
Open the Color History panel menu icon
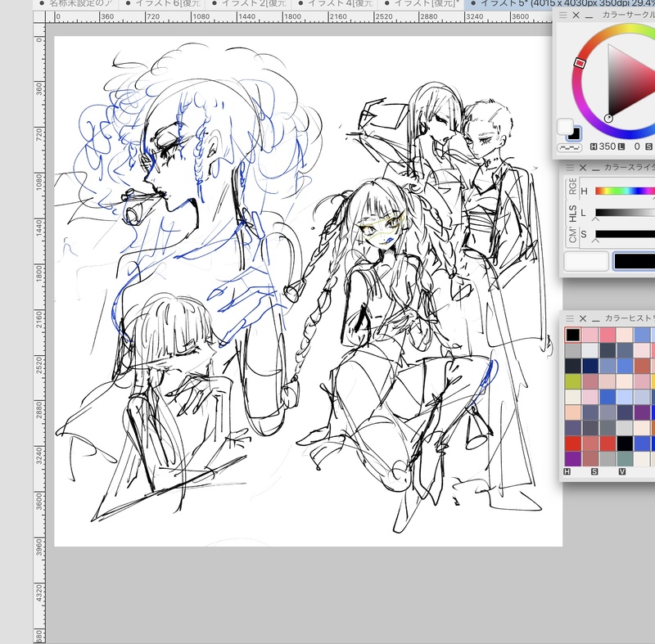[x=570, y=318]
